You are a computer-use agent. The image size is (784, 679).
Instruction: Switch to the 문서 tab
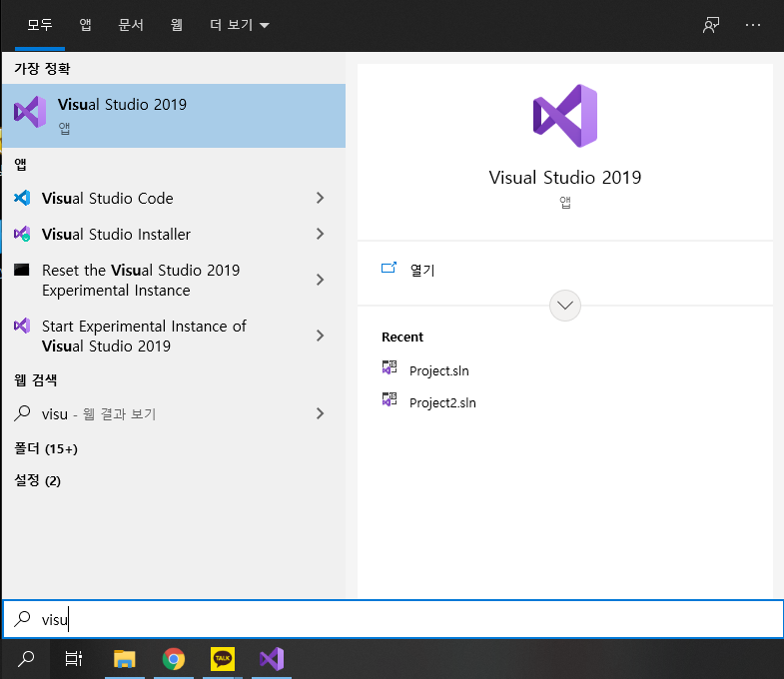pyautogui.click(x=131, y=25)
